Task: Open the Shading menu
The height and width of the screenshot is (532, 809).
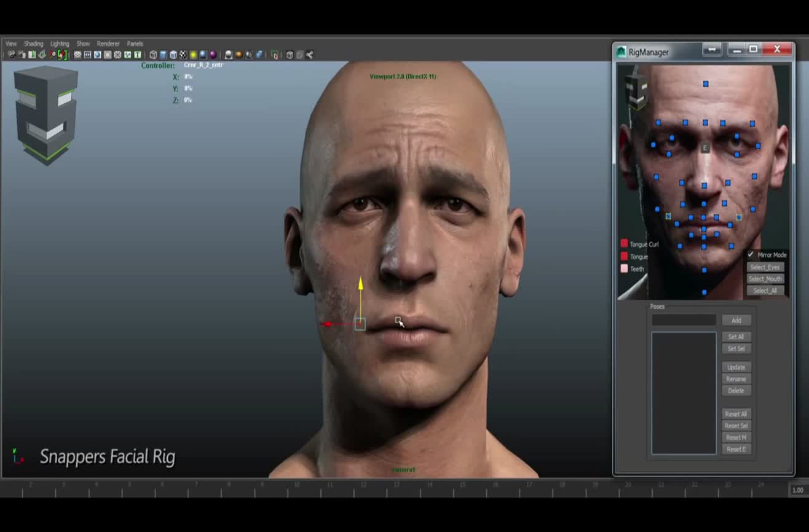Action: [33, 44]
